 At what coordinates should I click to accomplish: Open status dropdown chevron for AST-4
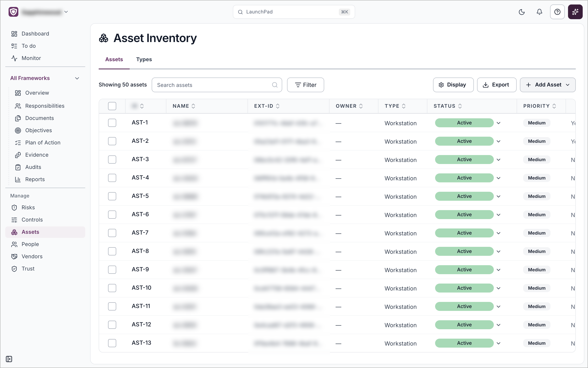[498, 178]
